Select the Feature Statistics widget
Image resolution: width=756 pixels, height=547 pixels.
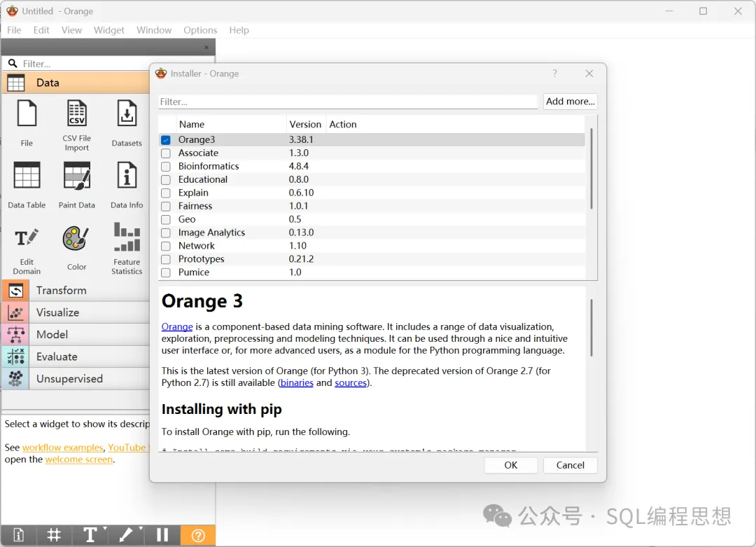[x=127, y=248]
